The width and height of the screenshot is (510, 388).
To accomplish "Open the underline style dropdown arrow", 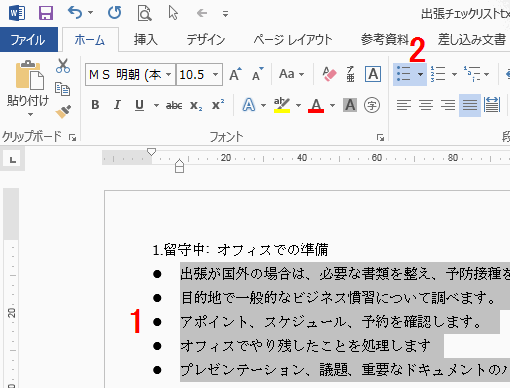I will [x=156, y=106].
